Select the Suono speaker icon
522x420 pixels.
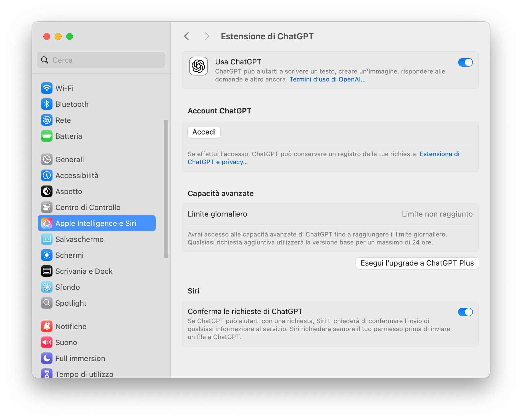47,342
